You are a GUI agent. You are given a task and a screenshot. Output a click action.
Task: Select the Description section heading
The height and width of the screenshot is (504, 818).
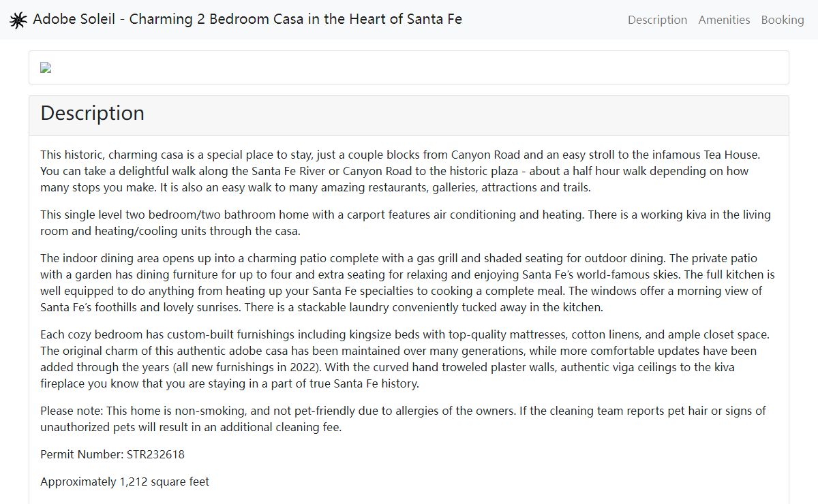point(92,113)
